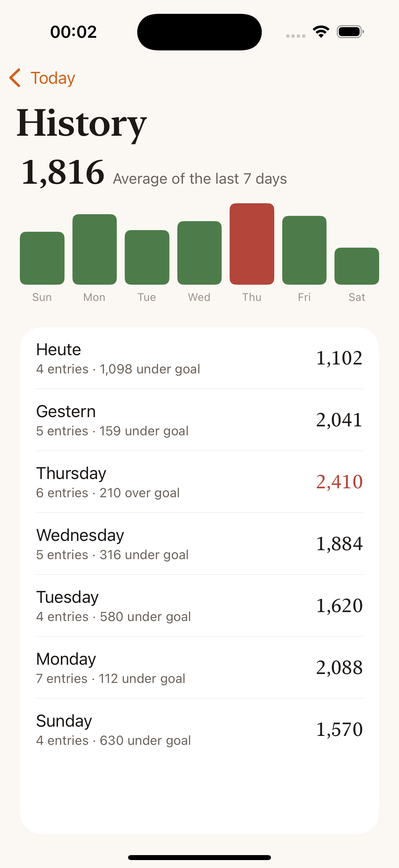This screenshot has width=399, height=868.
Task: Select the Sunday bar in chart
Action: pos(42,258)
